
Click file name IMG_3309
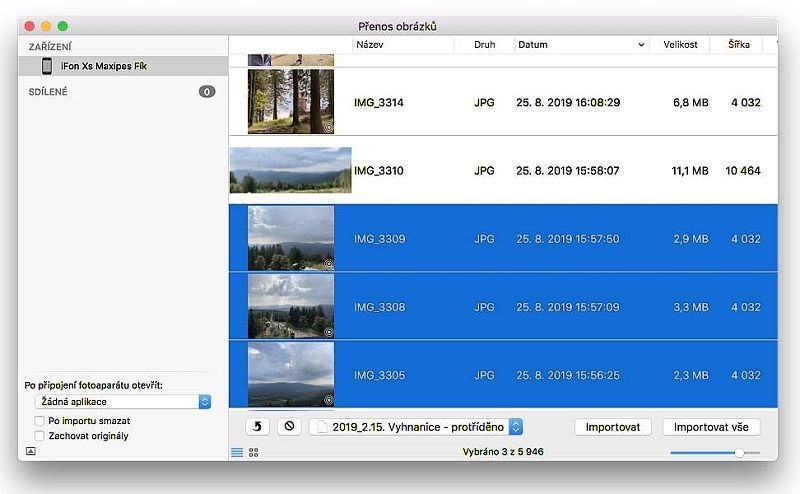click(380, 239)
